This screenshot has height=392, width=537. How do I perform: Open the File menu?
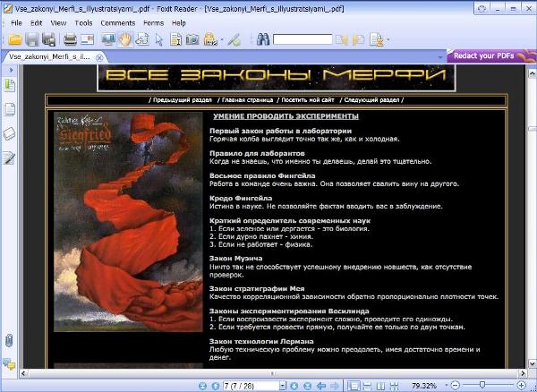[x=16, y=23]
